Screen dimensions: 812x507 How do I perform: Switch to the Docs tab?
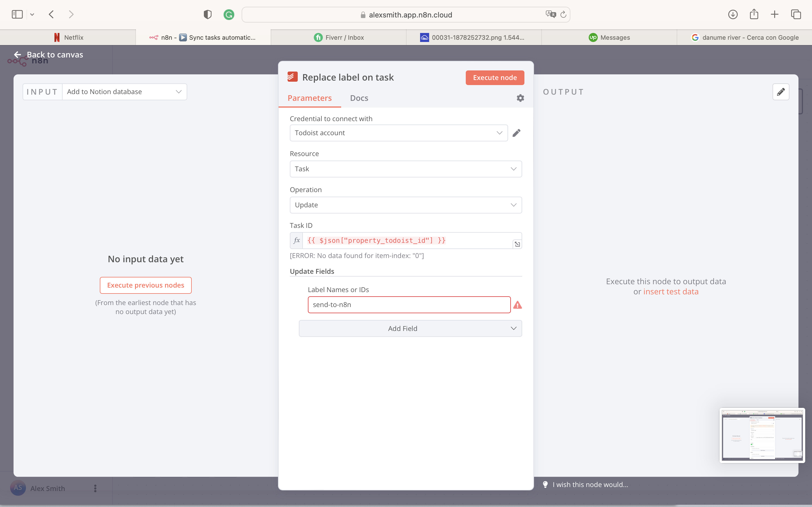[x=359, y=98]
